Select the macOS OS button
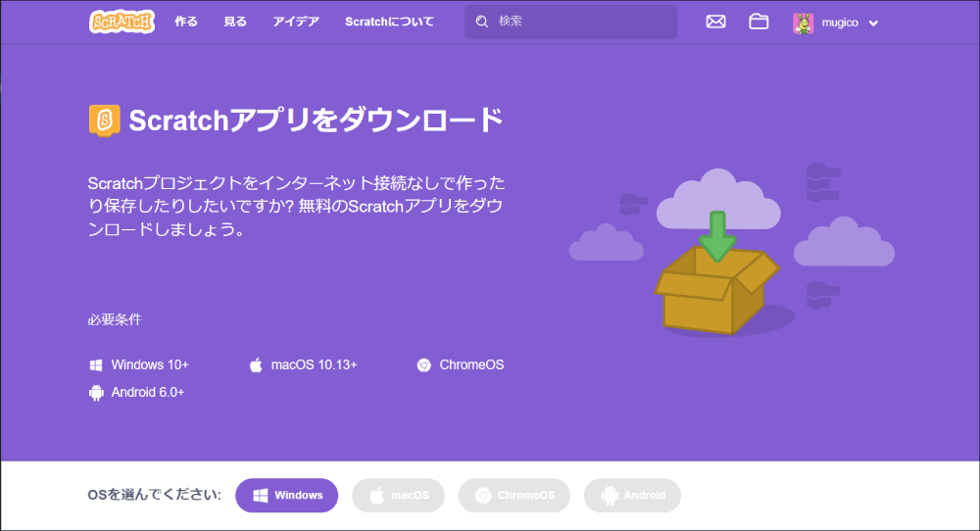980x531 pixels. 398,496
